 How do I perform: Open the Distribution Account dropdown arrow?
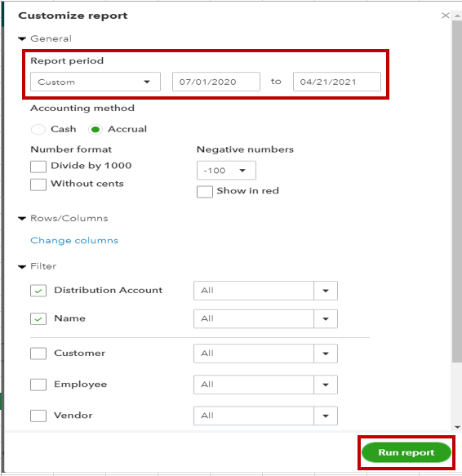pyautogui.click(x=326, y=291)
